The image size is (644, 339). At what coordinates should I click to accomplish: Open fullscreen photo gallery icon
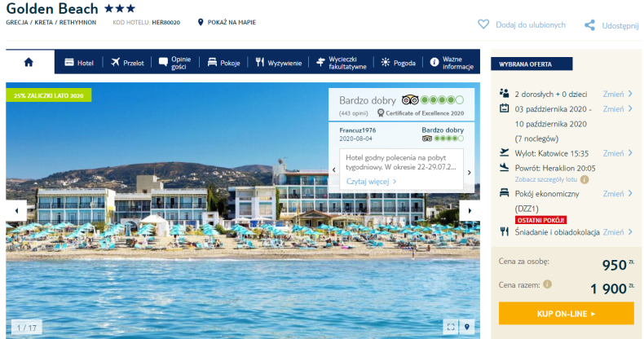(451, 327)
